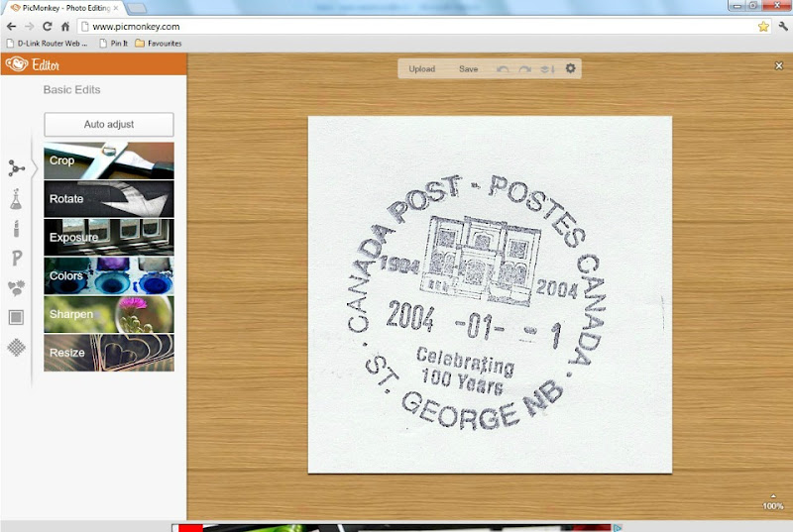Open the Chrome wrench menu
The image size is (793, 532).
[x=783, y=27]
